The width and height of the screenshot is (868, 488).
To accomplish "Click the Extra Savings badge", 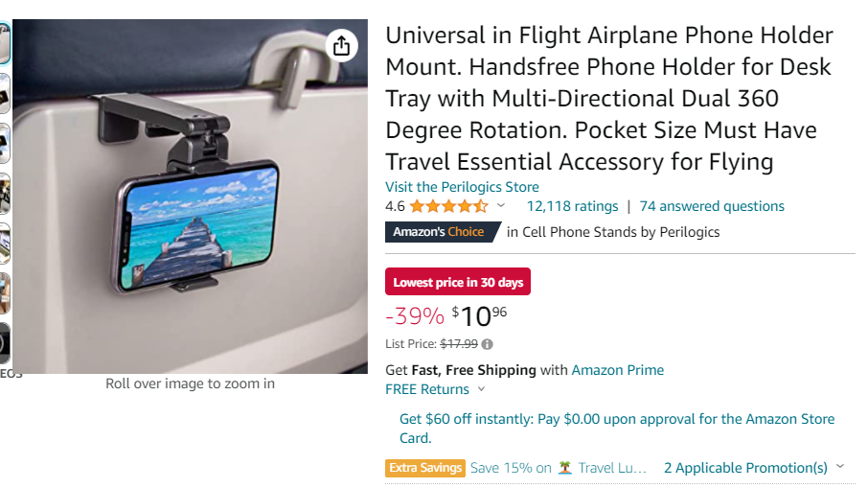I will (425, 468).
